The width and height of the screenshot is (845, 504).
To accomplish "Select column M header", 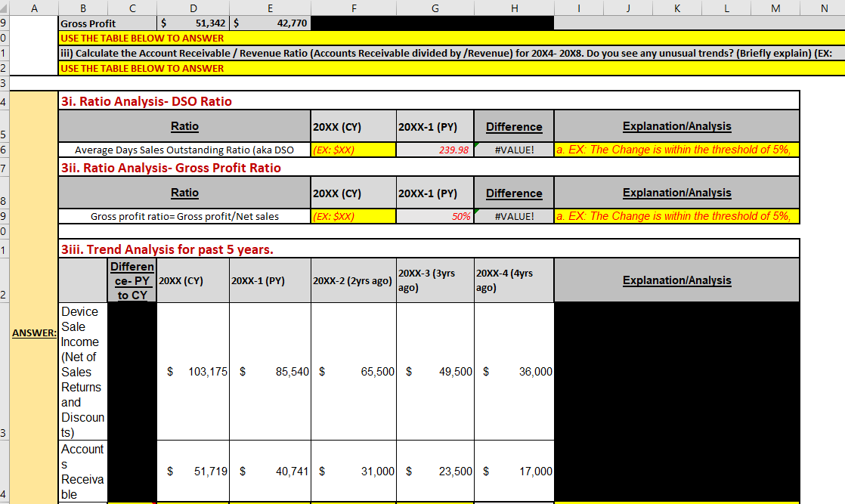I will [x=775, y=8].
